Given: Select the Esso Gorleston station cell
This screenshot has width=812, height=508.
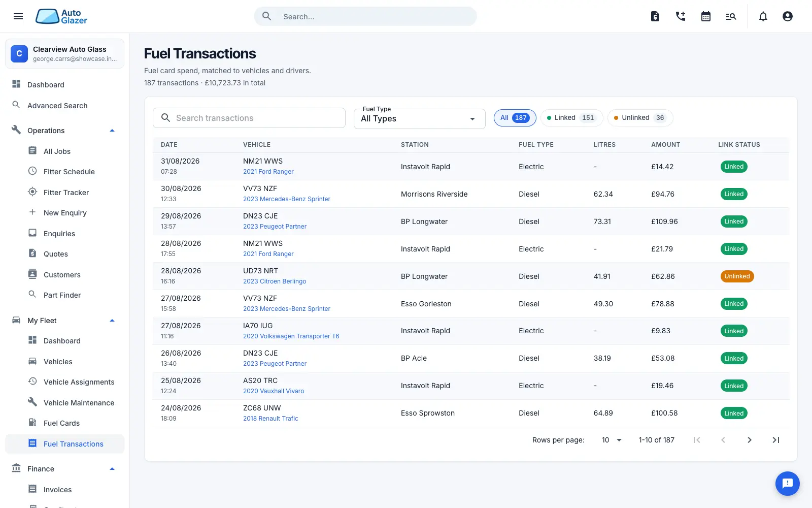Looking at the screenshot, I should coord(426,304).
